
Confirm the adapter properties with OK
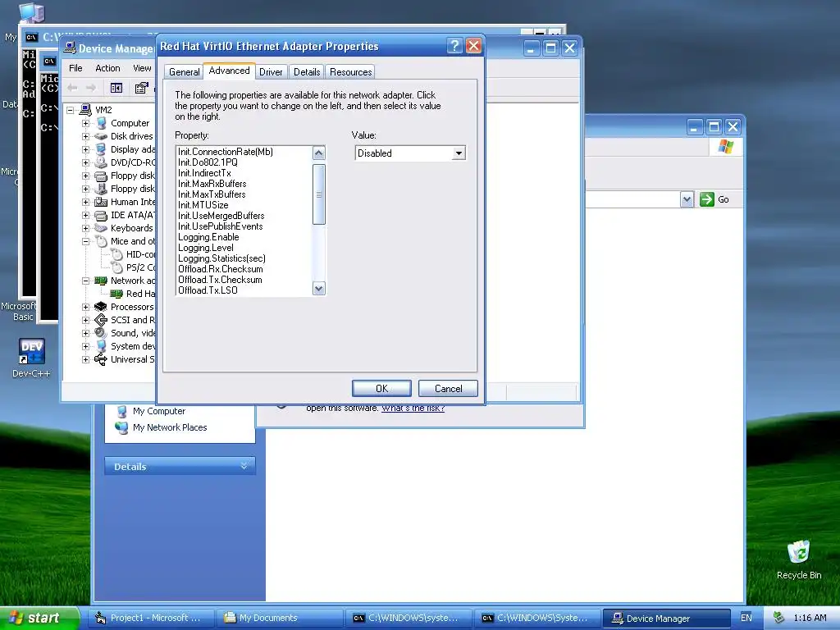pyautogui.click(x=381, y=388)
